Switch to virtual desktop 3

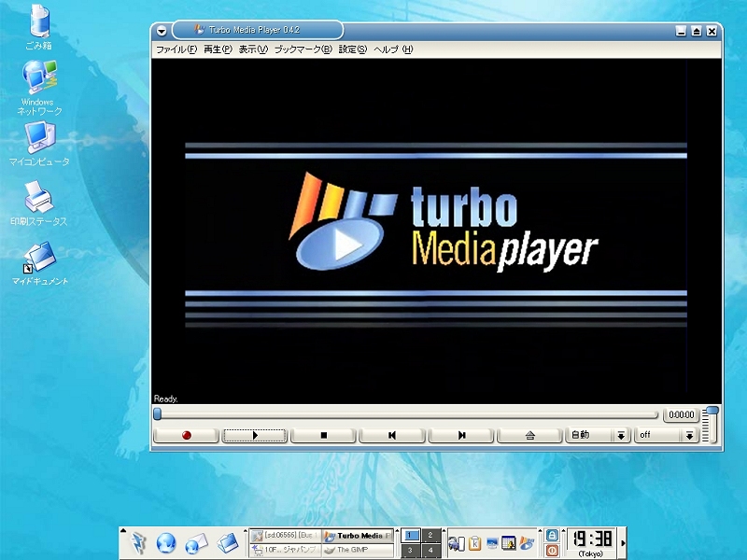click(411, 550)
